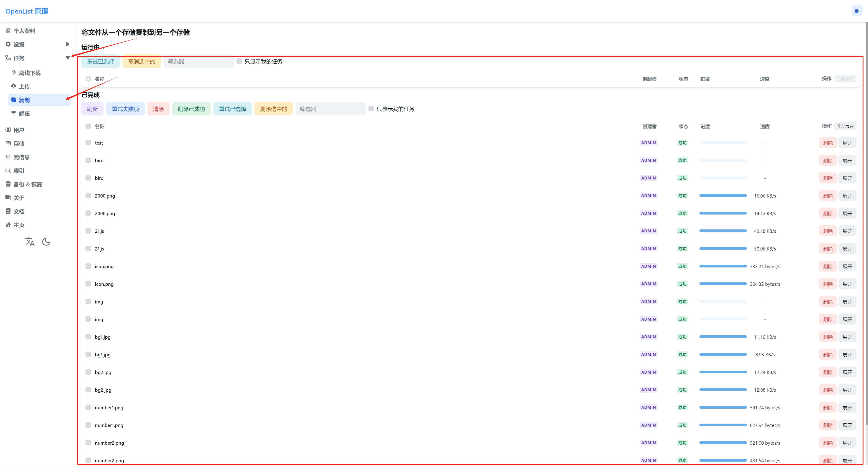Click progress bar of 627.94 bytes/s number1.png

(x=723, y=425)
